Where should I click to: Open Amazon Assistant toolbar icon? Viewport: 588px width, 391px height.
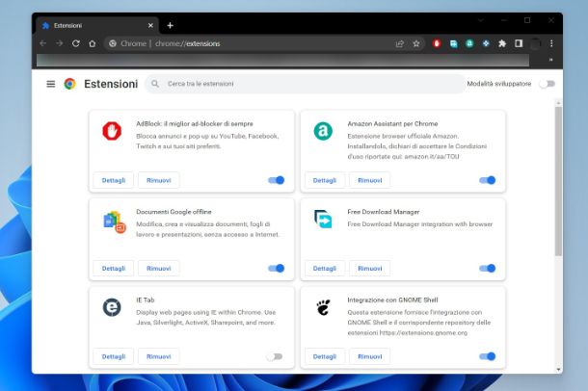469,43
